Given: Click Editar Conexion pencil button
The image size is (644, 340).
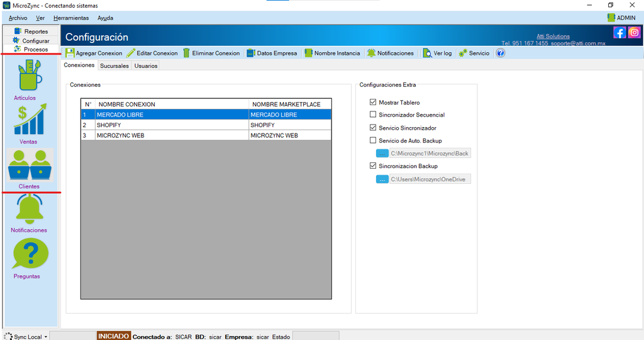Looking at the screenshot, I should pos(152,53).
